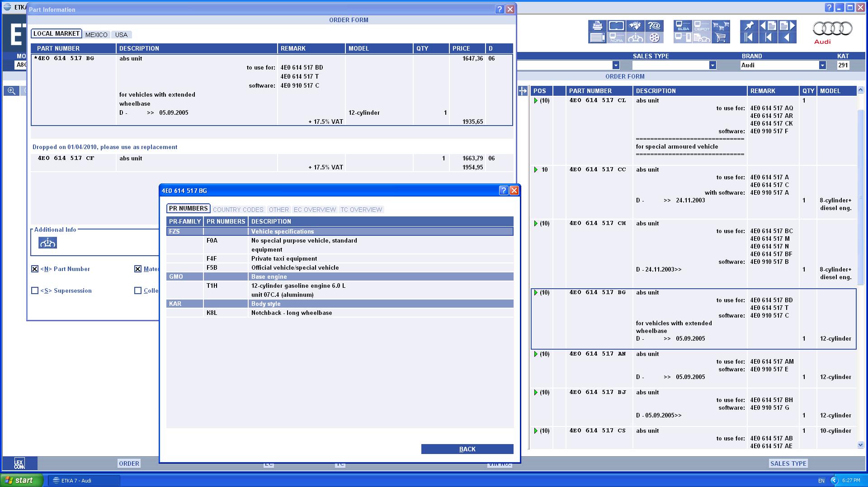Click the magnifier zoom icon at left
Screen dimensions: 868x487
11,91
